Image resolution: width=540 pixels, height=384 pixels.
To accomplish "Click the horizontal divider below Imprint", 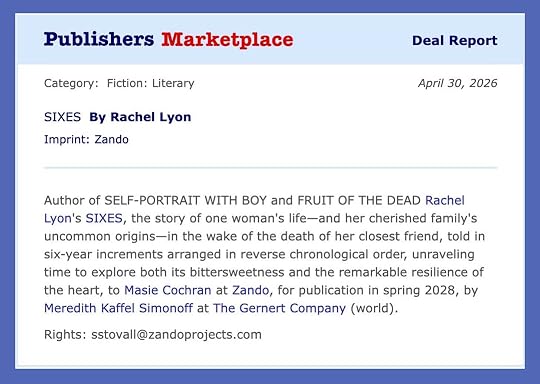I will pyautogui.click(x=270, y=168).
